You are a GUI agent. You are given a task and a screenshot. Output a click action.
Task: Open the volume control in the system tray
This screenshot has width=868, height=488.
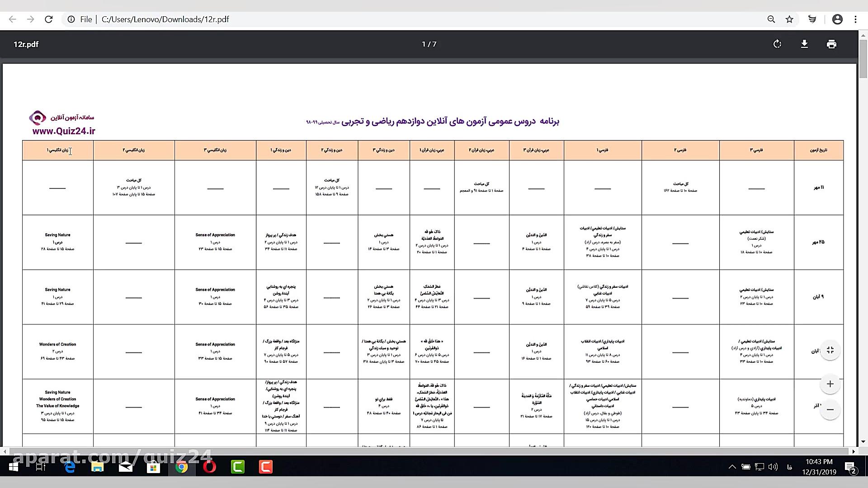(774, 467)
